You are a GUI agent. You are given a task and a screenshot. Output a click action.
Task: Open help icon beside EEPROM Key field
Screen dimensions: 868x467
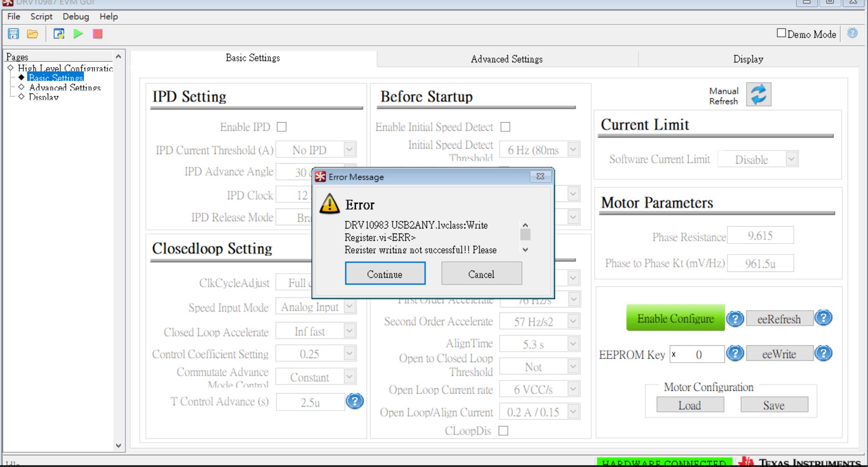(x=735, y=353)
